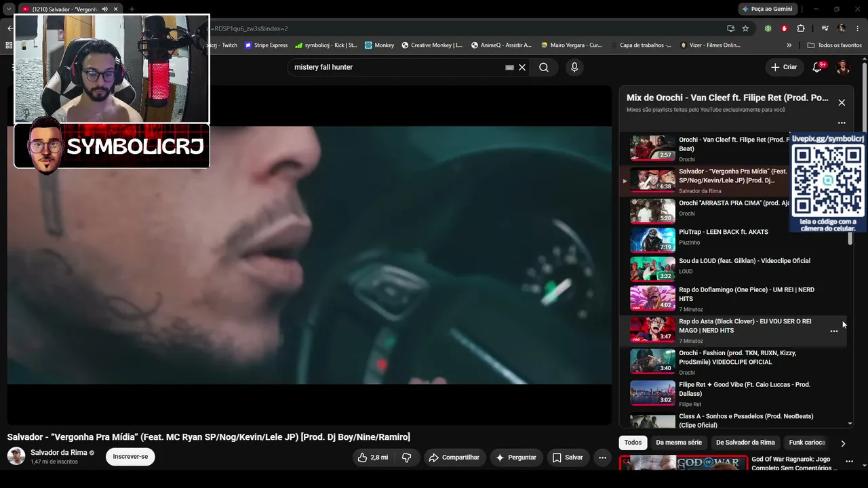This screenshot has height=488, width=868.
Task: Play Orochi ARRASTA PRA CIMA playlist thumbnail
Action: click(652, 211)
